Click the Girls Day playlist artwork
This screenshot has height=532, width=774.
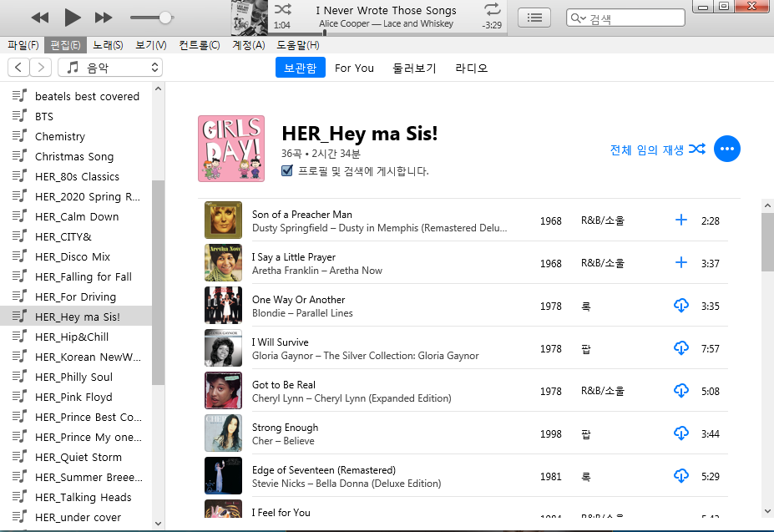(x=231, y=149)
